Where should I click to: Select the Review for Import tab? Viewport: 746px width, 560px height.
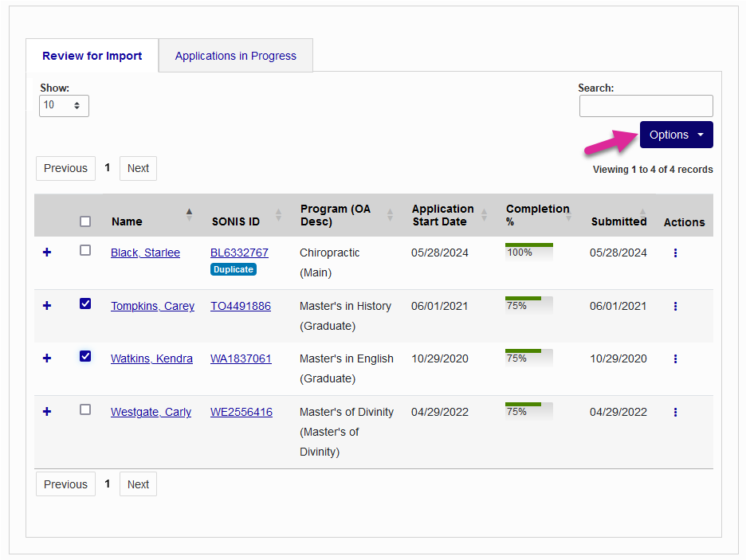coord(92,56)
